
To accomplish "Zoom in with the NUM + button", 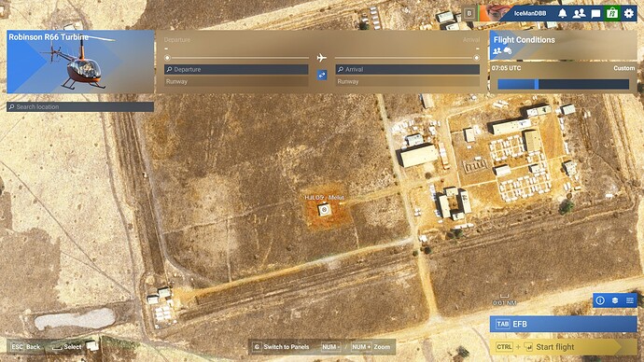I will (x=361, y=347).
